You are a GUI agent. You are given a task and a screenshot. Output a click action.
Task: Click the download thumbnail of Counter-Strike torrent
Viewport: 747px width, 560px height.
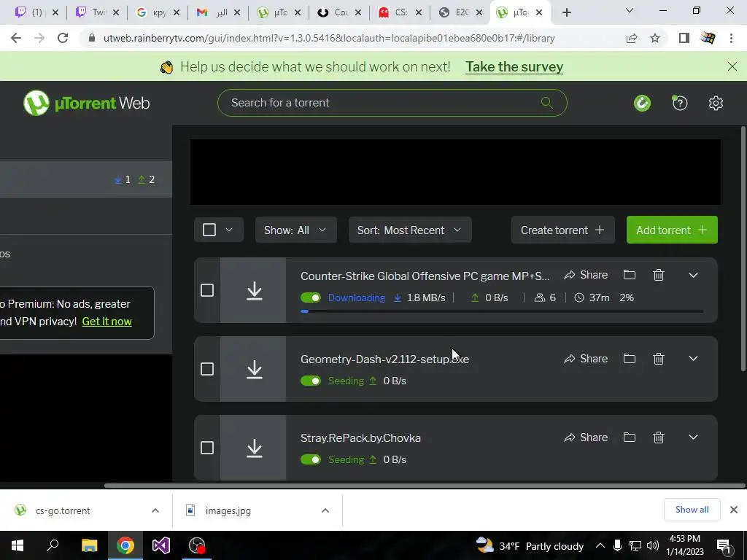(253, 290)
